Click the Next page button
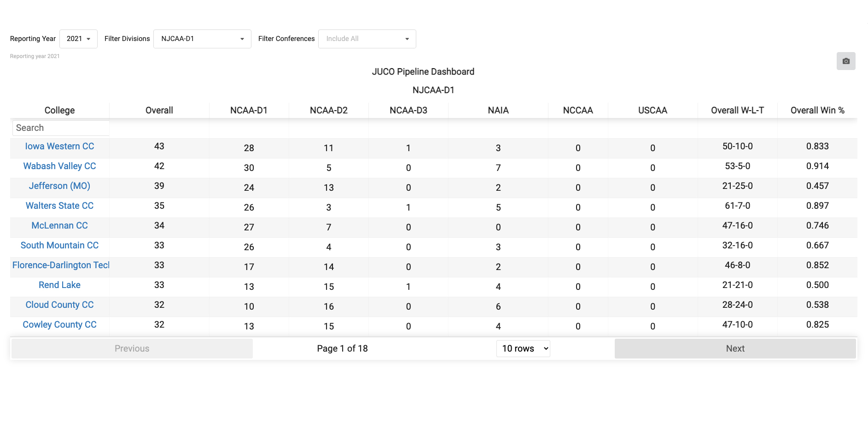Screen dimensions: 868x435 [735, 348]
